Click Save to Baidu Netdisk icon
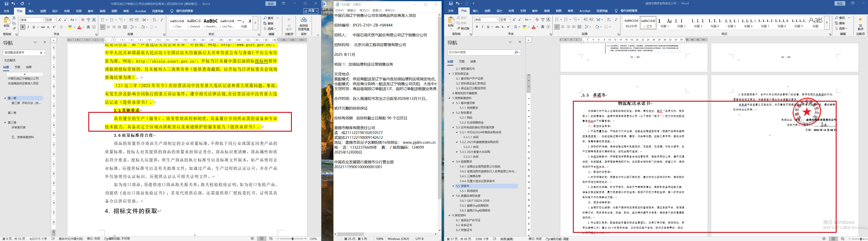The image size is (868, 241). (304, 23)
